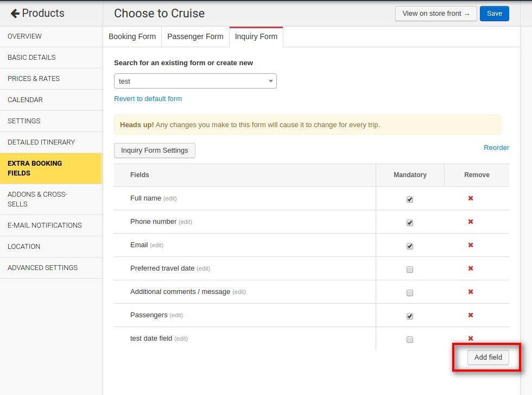Open the existing form search dropdown
The height and width of the screenshot is (395, 532).
click(195, 81)
